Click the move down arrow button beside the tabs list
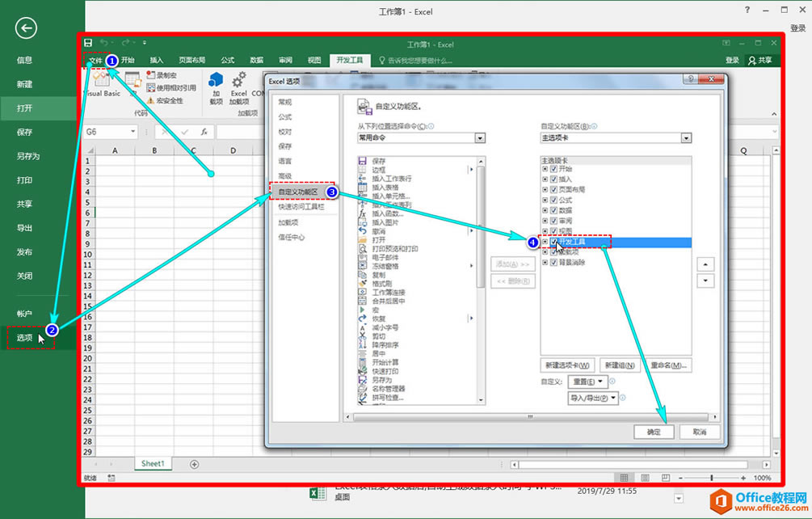This screenshot has width=812, height=519. point(705,281)
